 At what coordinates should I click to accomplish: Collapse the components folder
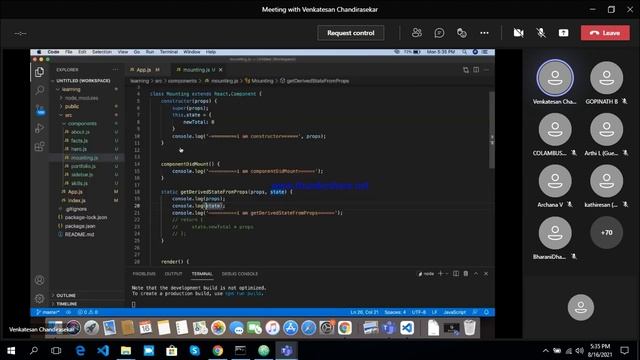click(82, 124)
